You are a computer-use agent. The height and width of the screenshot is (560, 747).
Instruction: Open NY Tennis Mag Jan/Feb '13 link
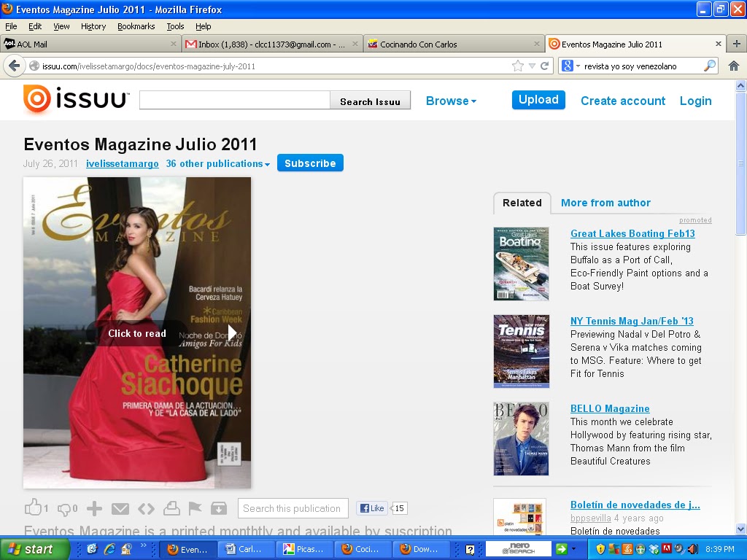pos(632,321)
